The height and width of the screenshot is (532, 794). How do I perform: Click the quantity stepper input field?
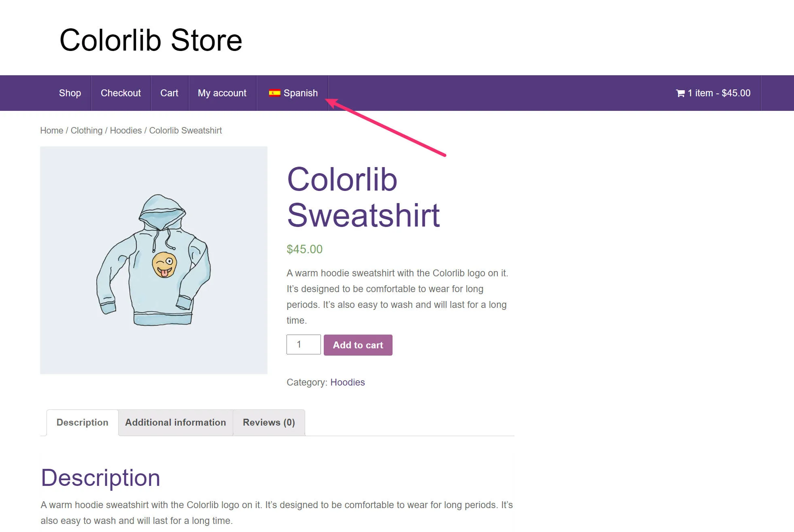click(x=303, y=344)
